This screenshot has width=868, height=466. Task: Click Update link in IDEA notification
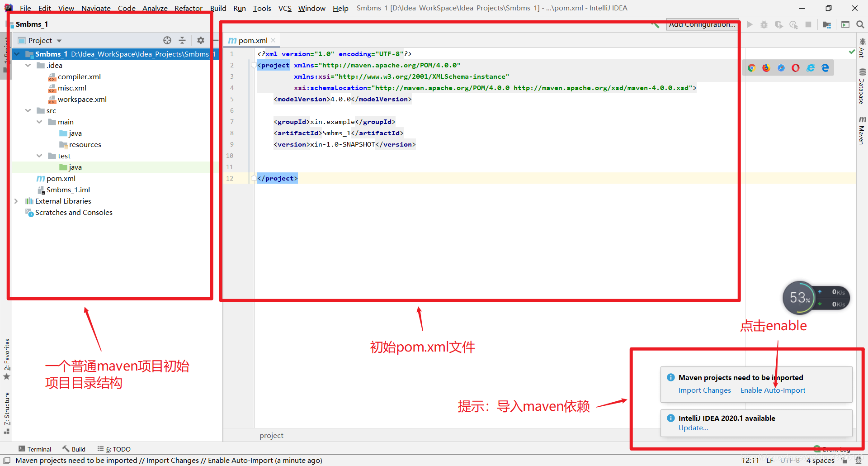coord(693,428)
